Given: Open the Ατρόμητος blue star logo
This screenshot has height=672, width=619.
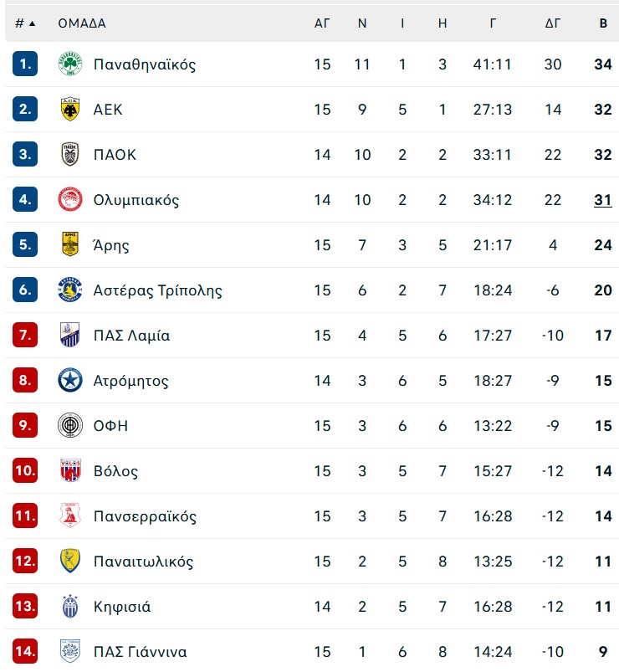Looking at the screenshot, I should [x=69, y=380].
